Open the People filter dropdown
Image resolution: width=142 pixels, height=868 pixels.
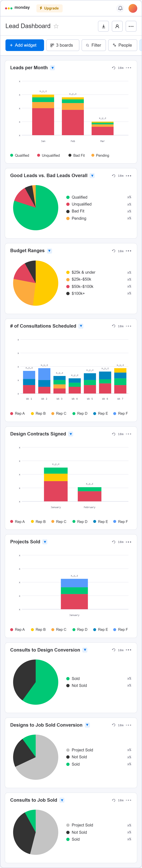(122, 45)
